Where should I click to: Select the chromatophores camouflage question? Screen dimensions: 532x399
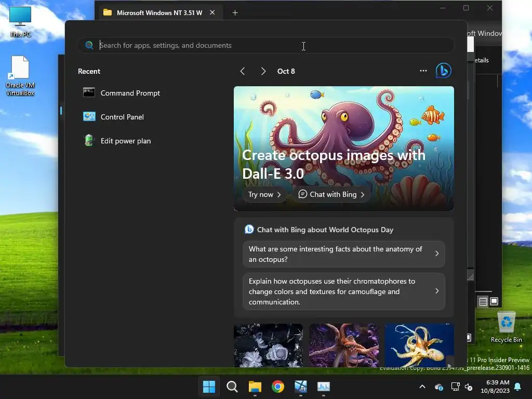tap(344, 291)
